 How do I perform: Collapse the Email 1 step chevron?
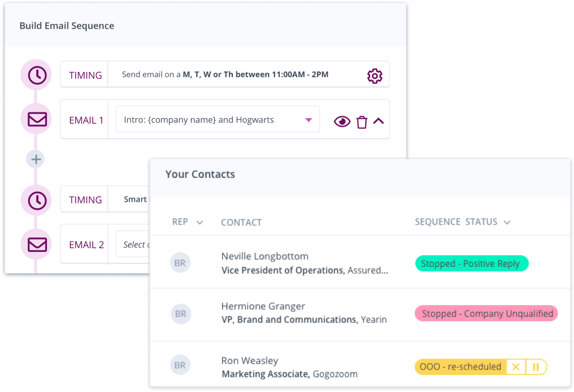[378, 121]
